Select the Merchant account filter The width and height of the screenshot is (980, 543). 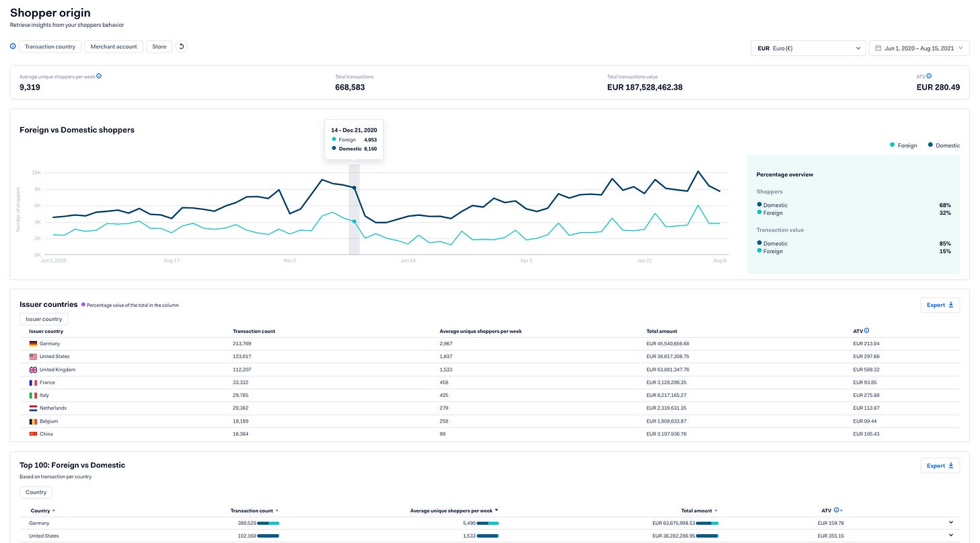click(x=114, y=46)
